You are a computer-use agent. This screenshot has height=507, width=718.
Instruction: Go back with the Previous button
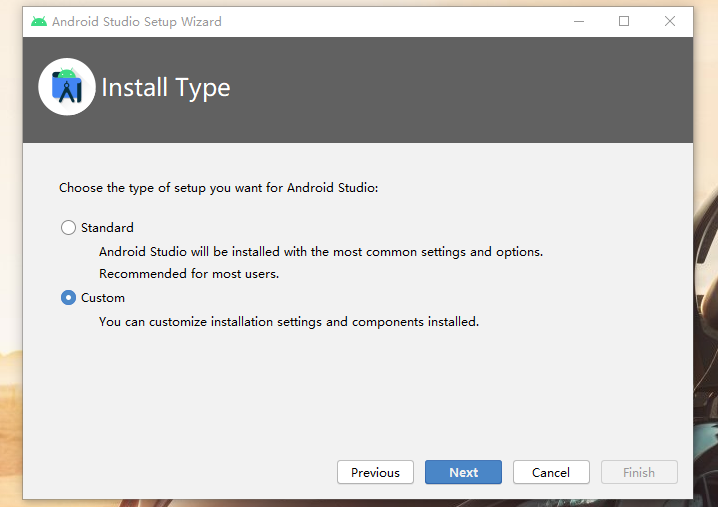375,472
